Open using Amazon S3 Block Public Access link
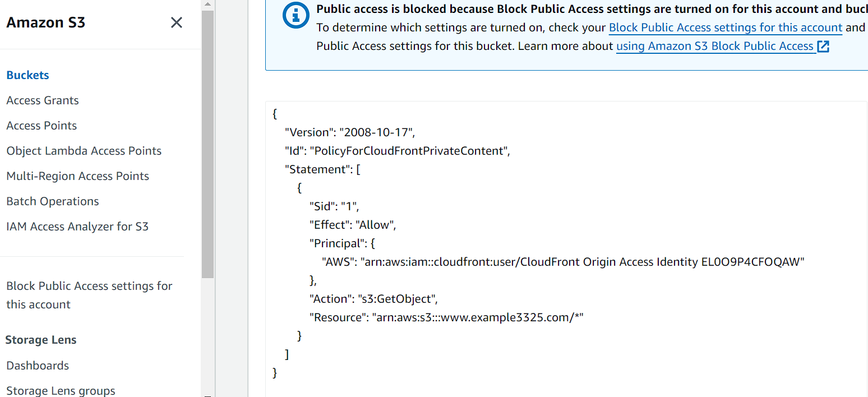The image size is (868, 397). click(715, 46)
